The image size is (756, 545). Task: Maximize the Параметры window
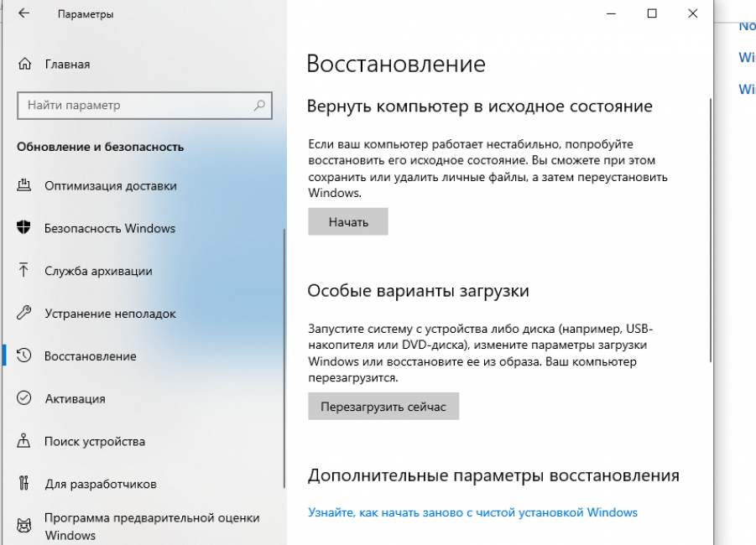click(x=652, y=13)
